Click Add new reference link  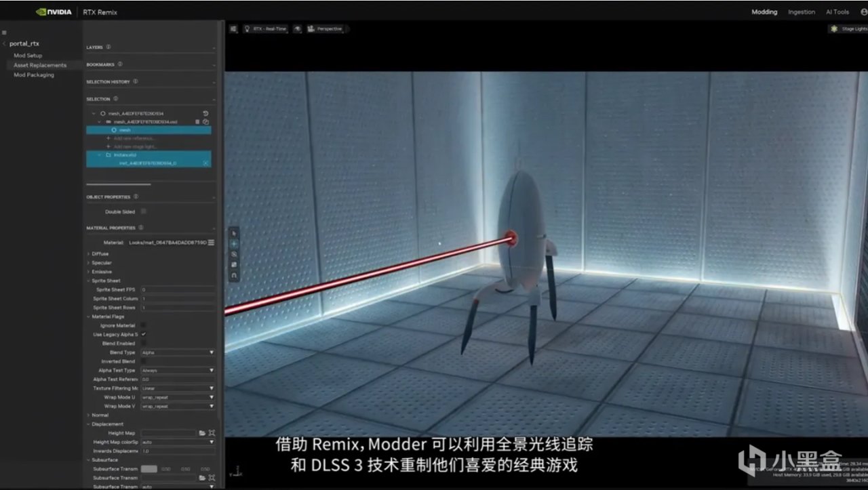[134, 138]
